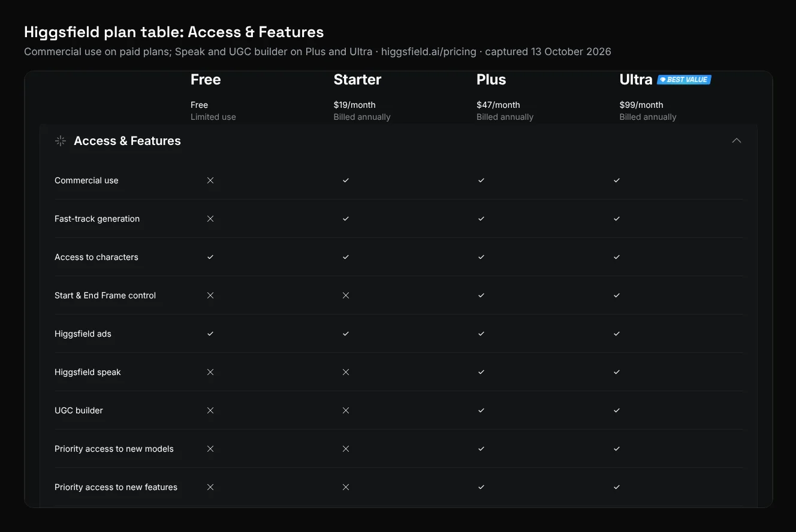
Task: Click the Starter X for Priority access to new models
Action: pyautogui.click(x=346, y=449)
